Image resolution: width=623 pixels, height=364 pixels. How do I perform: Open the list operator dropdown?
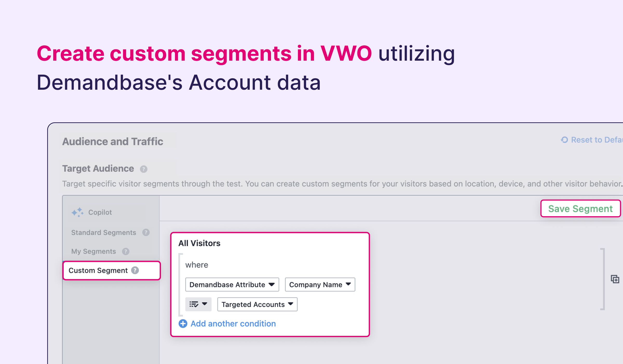[x=198, y=304]
